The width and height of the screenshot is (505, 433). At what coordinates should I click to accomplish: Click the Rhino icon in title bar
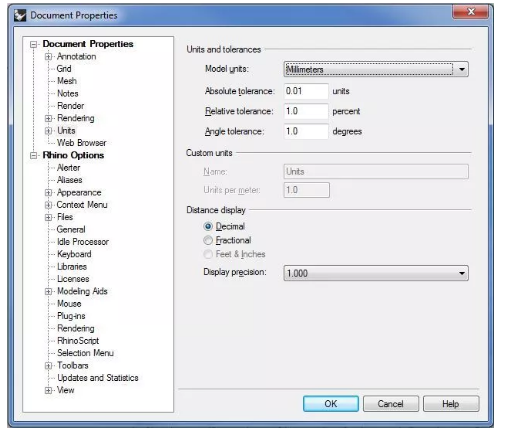(20, 15)
